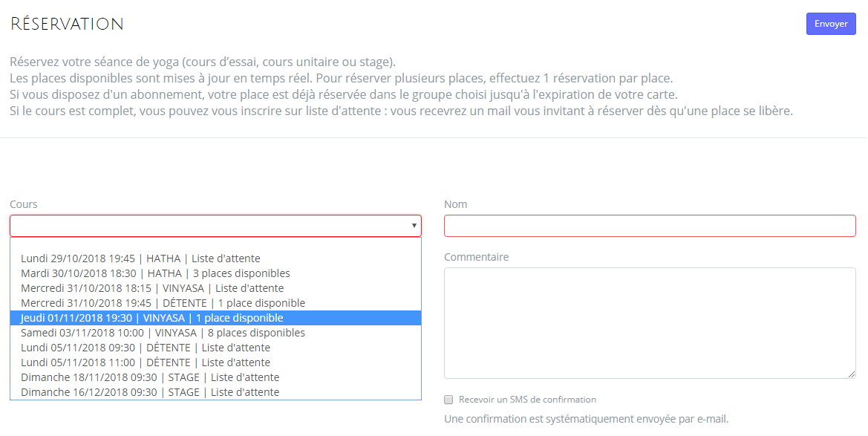Click the Envoyer submit button
Viewport: 868px width, 436px height.
pyautogui.click(x=831, y=24)
